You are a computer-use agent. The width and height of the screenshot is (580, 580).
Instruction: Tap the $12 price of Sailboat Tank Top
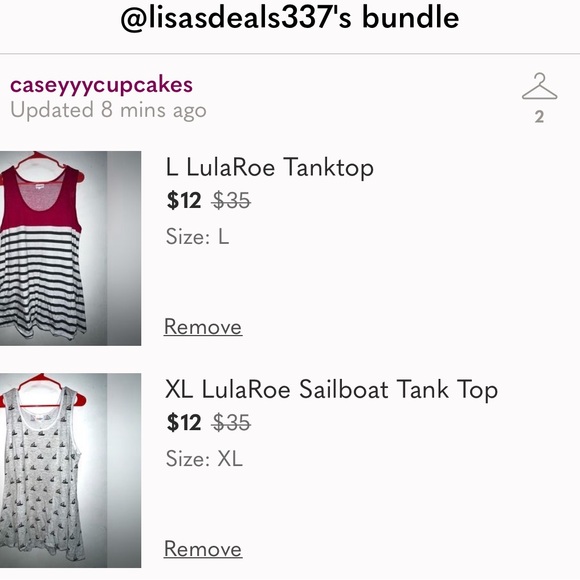(184, 422)
